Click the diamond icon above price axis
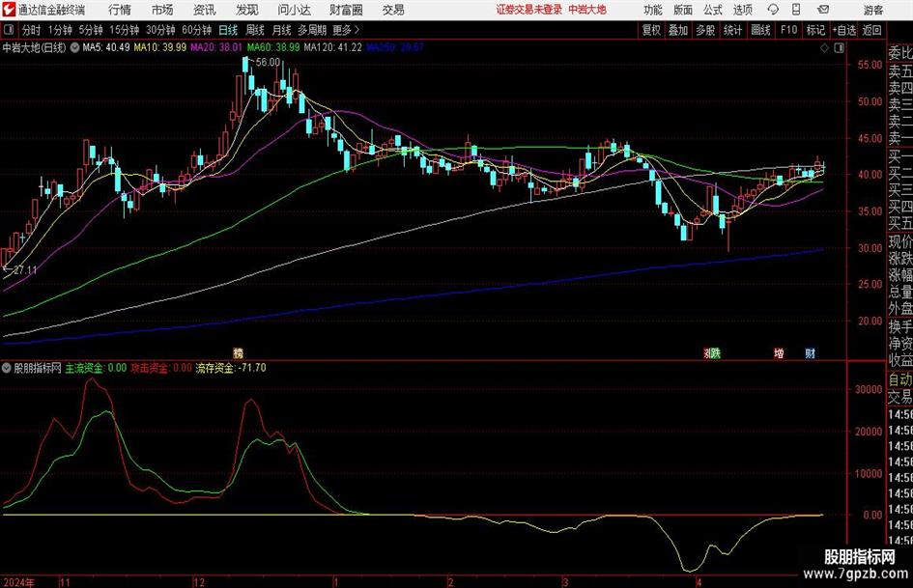 pos(824,48)
